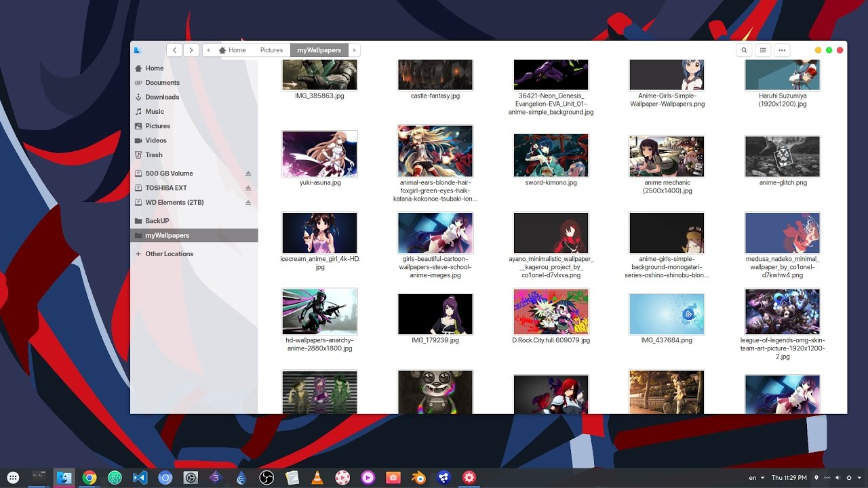This screenshot has height=488, width=868.
Task: Open the applications grid in the taskbar
Action: point(13,478)
